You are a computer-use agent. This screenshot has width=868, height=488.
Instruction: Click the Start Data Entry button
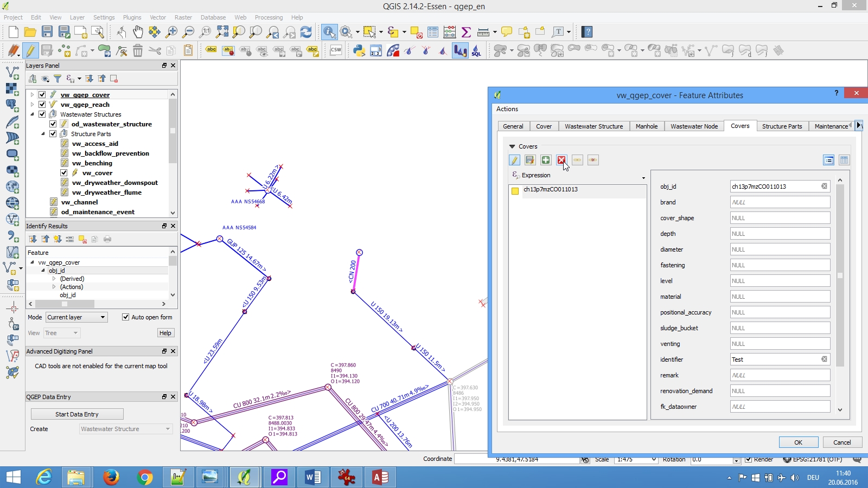click(x=77, y=414)
